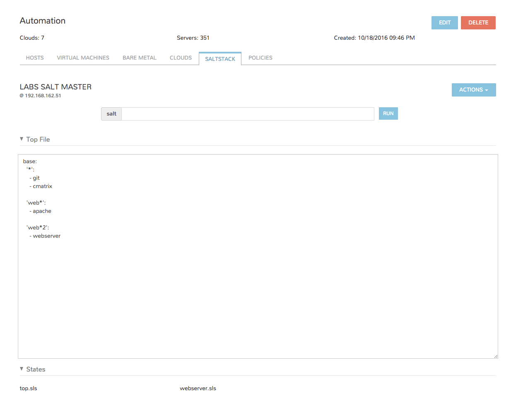511x420 pixels.
Task: Click the 192.168.162.51 master address
Action: tap(43, 96)
